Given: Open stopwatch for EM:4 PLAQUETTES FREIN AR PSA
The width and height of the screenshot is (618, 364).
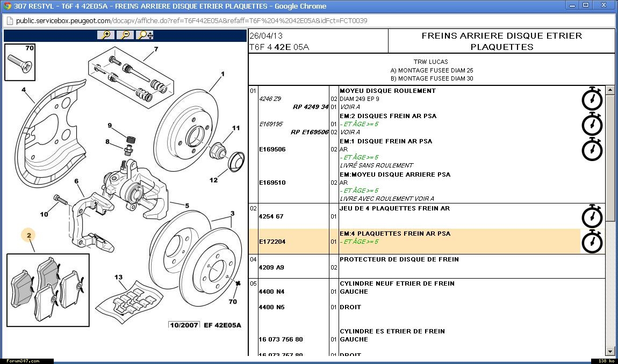Looking at the screenshot, I should tap(592, 242).
